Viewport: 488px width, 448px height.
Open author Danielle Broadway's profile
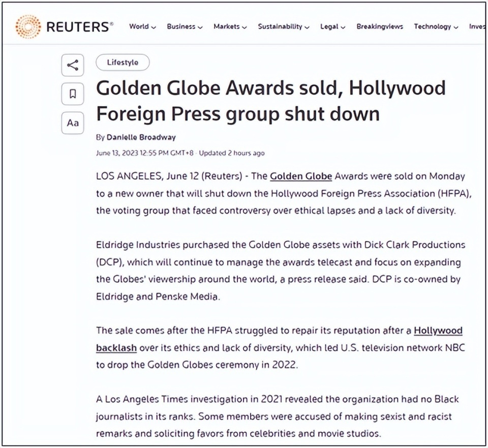pyautogui.click(x=141, y=137)
